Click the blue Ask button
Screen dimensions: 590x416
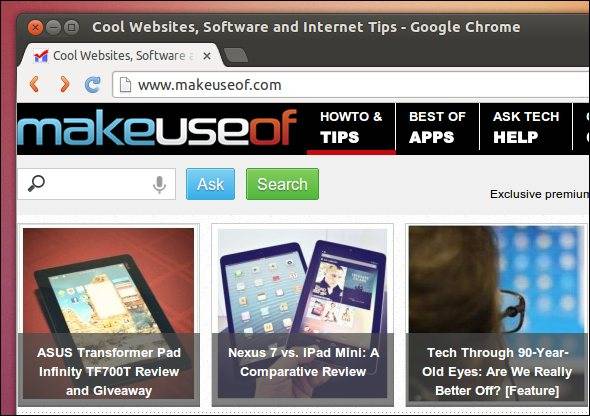click(x=210, y=184)
